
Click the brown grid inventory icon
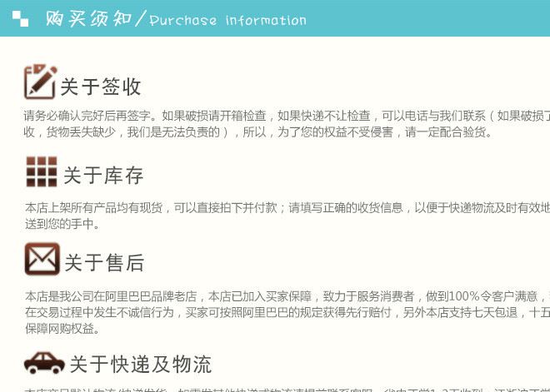tap(42, 171)
